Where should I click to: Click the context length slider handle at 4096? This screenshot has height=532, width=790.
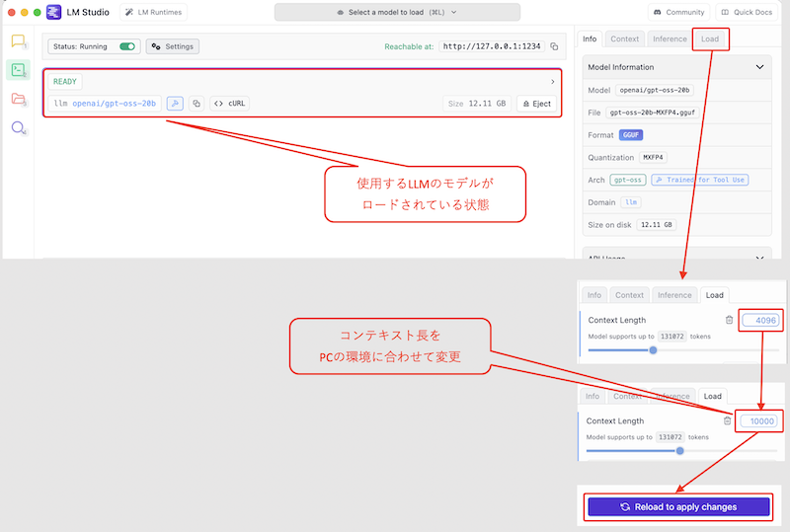[x=653, y=350]
